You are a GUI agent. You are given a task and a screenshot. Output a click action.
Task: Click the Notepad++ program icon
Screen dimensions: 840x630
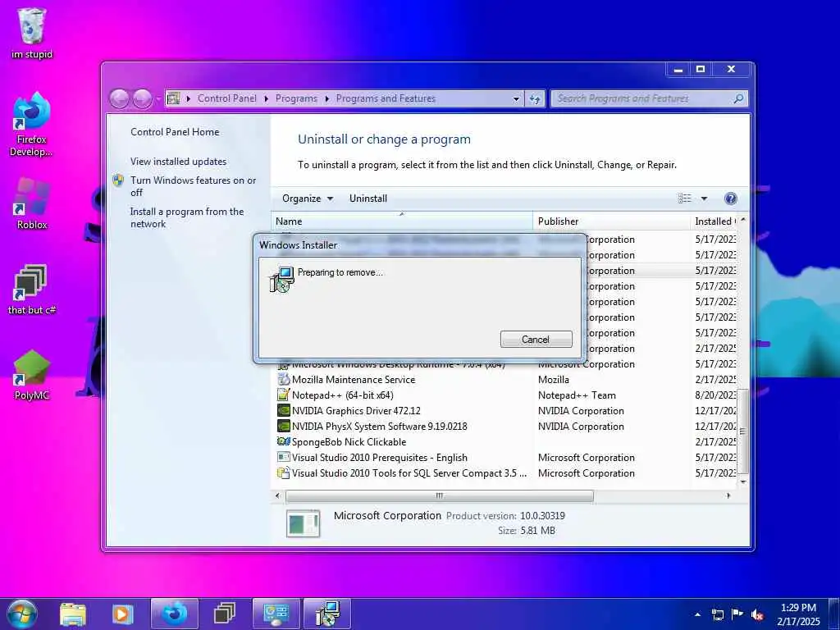tap(283, 395)
